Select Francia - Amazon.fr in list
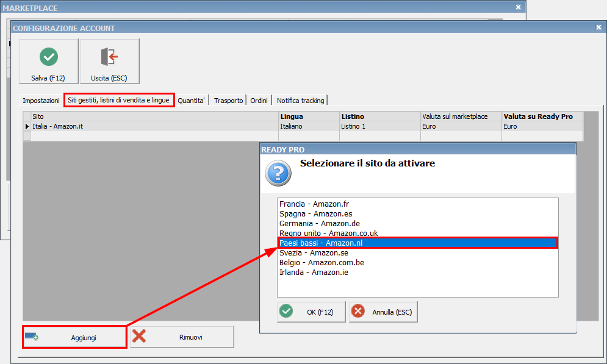 tap(418, 204)
